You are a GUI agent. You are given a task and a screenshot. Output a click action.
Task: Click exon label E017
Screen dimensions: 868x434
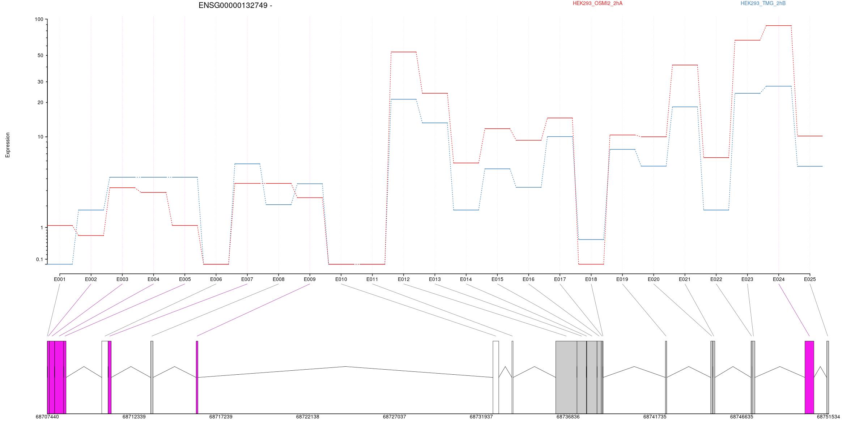[560, 279]
